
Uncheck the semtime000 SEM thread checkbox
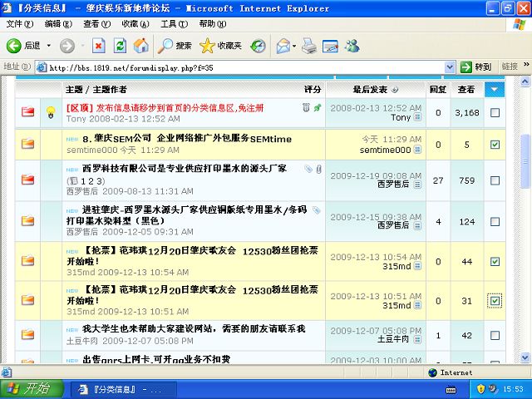pos(495,145)
